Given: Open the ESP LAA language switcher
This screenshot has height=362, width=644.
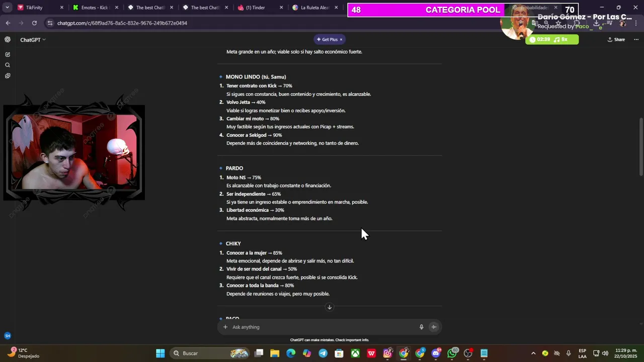Looking at the screenshot, I should (x=582, y=353).
